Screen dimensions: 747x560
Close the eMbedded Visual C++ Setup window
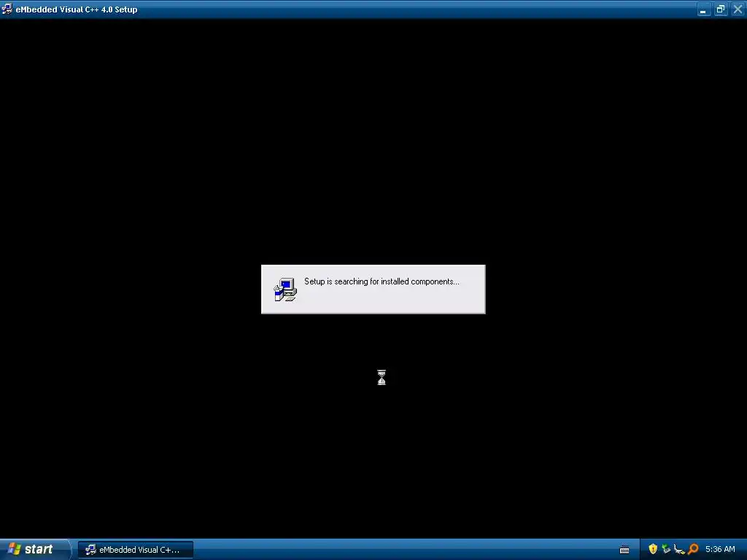738,9
